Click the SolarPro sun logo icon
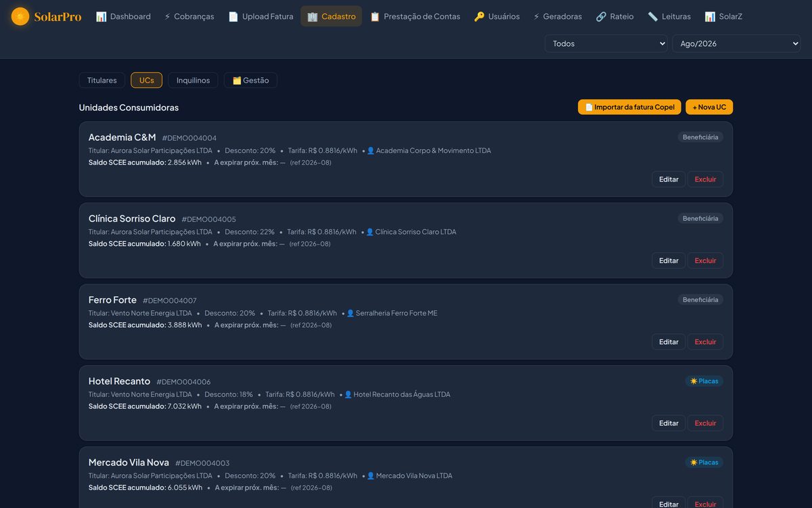 click(x=20, y=16)
